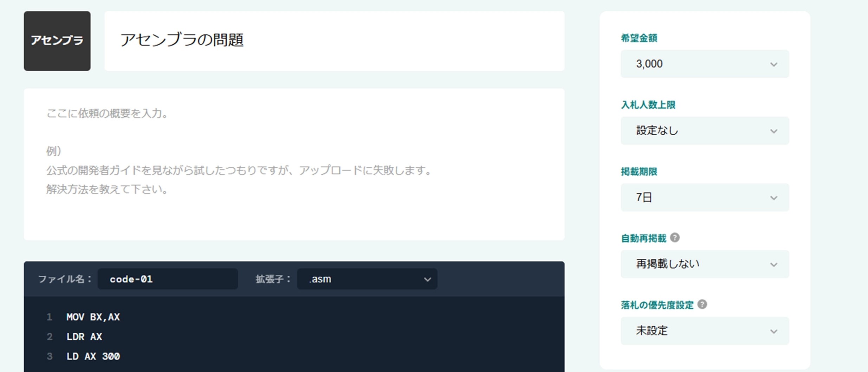Click code line MOV BX,AX
Screen dimensions: 868x372
coord(93,317)
